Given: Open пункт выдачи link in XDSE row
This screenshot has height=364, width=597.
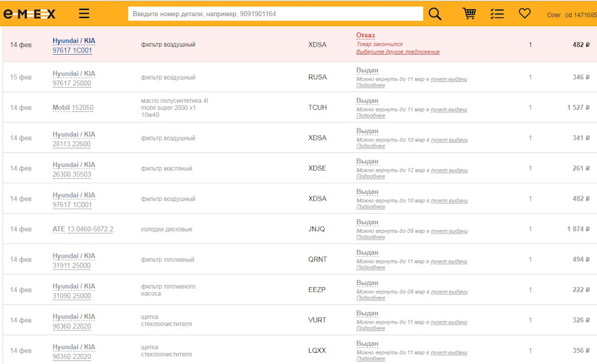Looking at the screenshot, I should [x=449, y=170].
